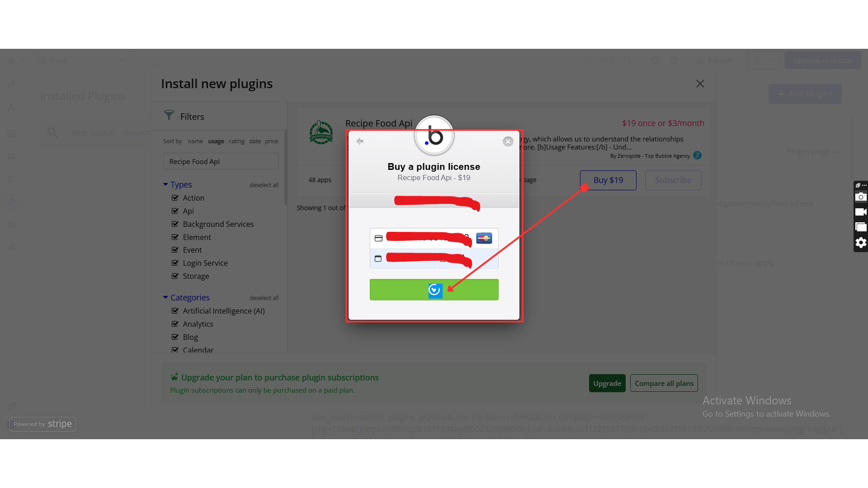868x488 pixels.
Task: Sort plugins by rating
Action: tap(236, 141)
